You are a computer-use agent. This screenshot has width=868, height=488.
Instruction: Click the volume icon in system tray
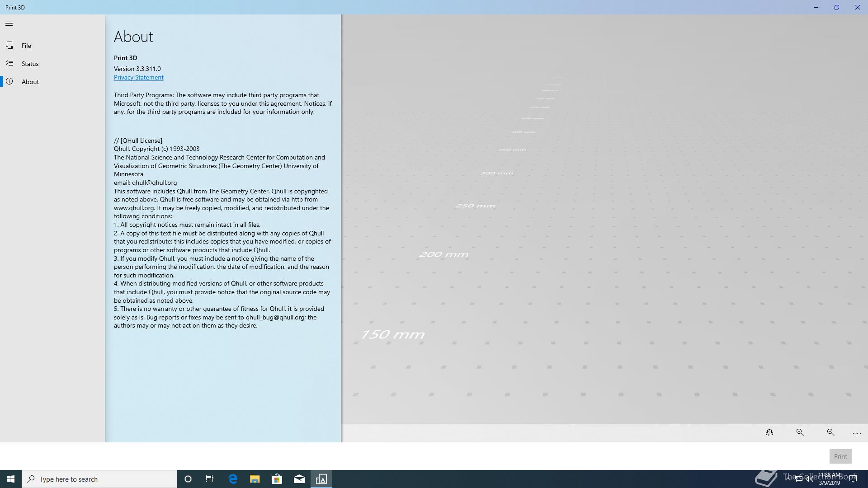[x=810, y=479]
